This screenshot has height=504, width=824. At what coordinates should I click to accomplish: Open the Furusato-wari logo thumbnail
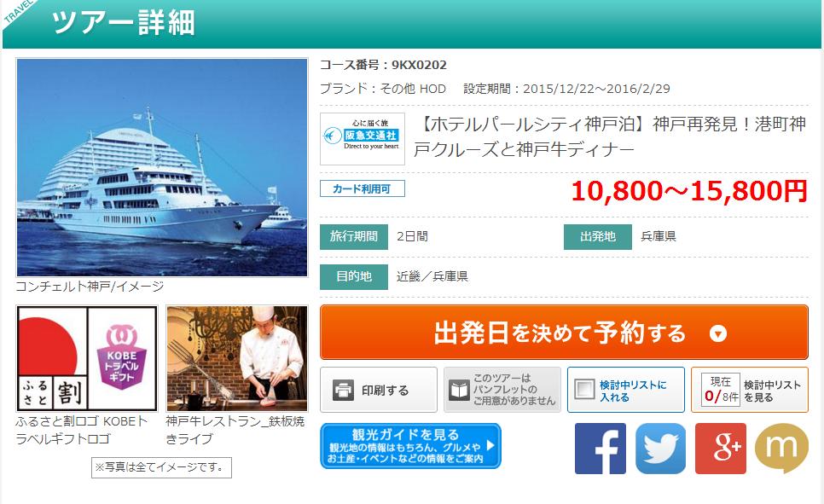pos(87,358)
